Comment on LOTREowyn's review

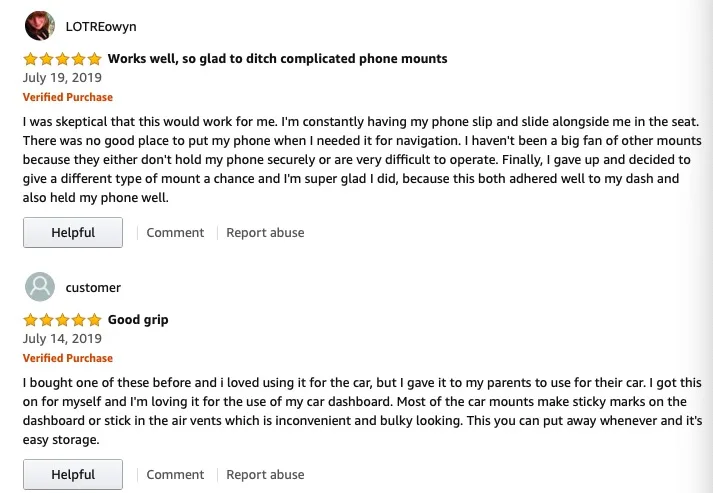[175, 233]
